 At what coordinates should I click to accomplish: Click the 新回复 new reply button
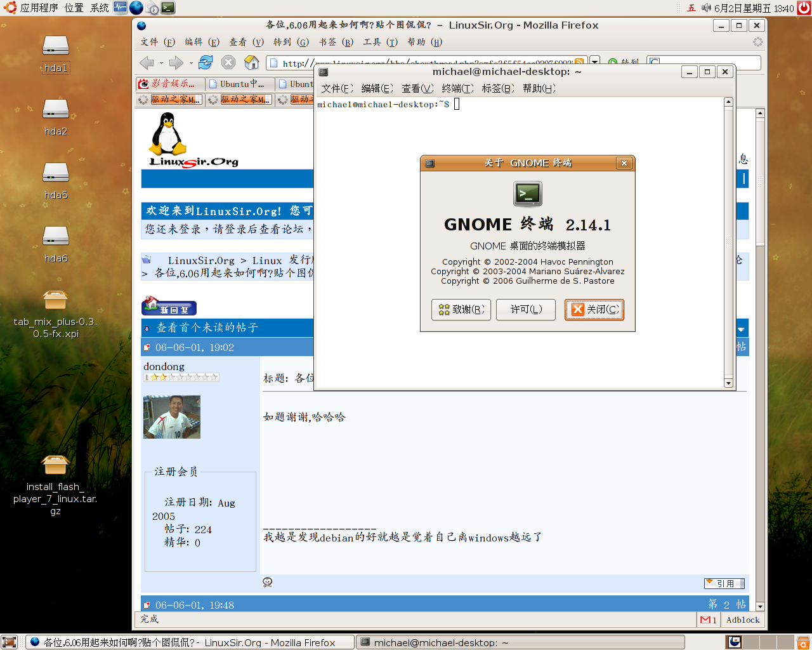pos(169,306)
